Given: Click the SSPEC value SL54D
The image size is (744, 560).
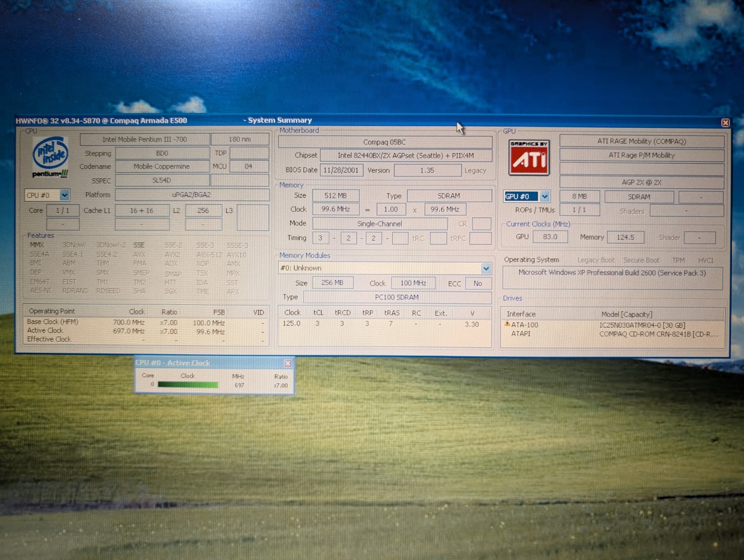Looking at the screenshot, I should click(162, 180).
